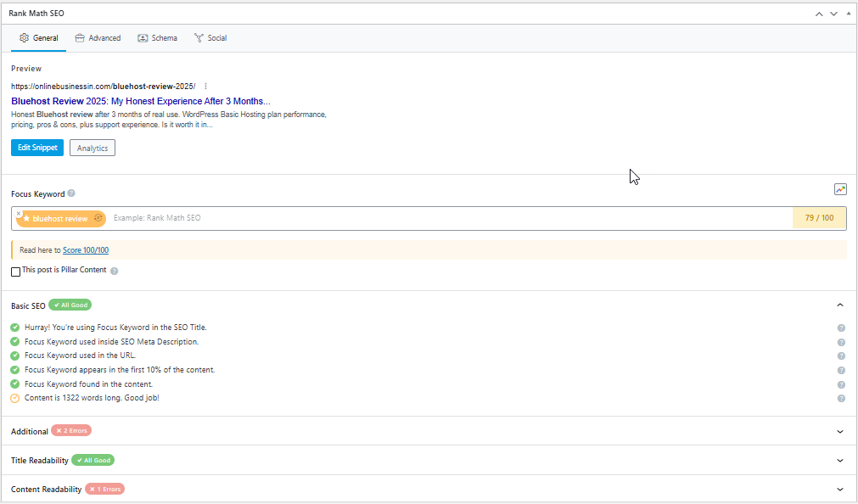
Task: Open help for Focus Keyword in SEO Title
Action: click(841, 328)
